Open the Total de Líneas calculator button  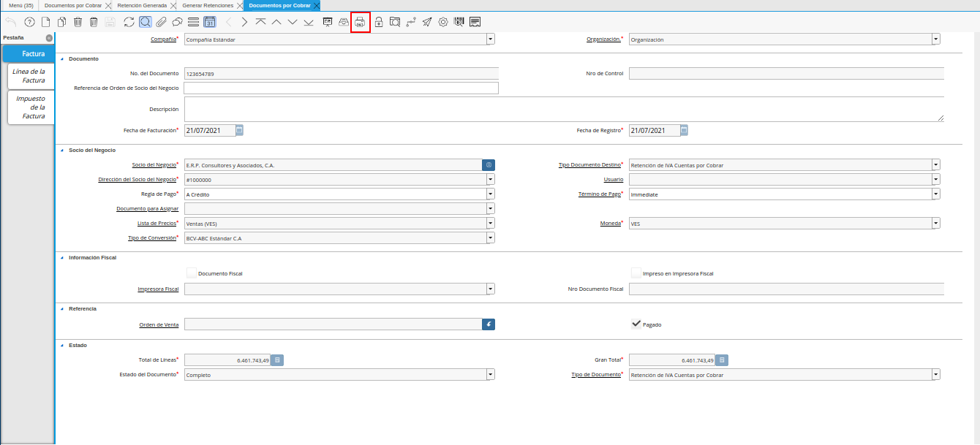(278, 360)
